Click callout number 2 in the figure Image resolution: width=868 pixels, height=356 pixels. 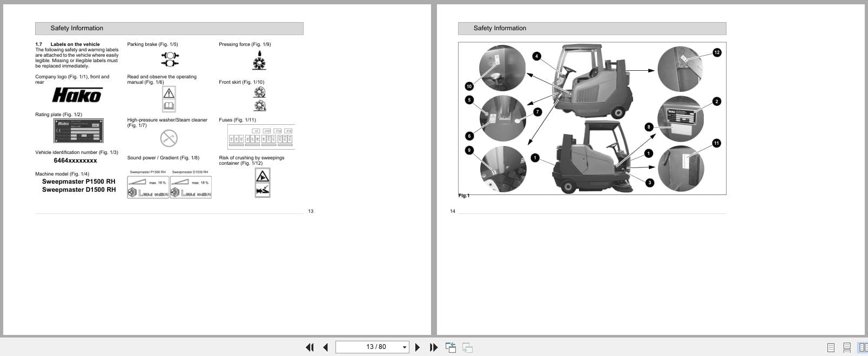pyautogui.click(x=717, y=101)
